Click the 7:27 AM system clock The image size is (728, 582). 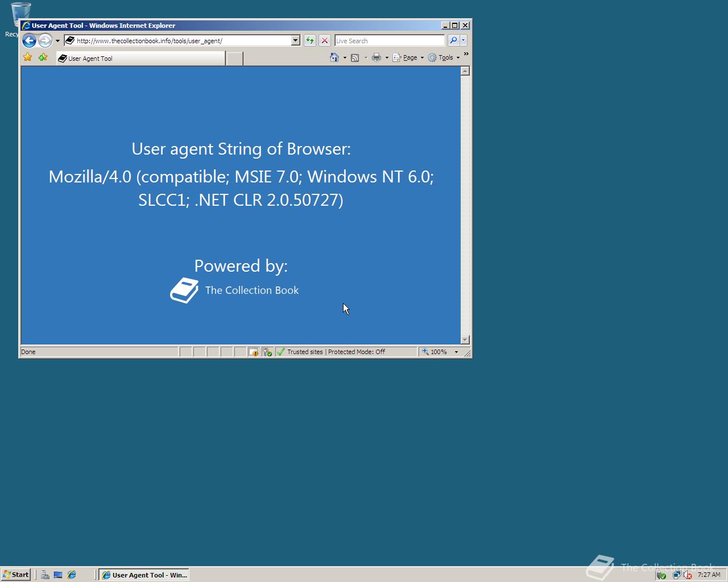tap(709, 575)
